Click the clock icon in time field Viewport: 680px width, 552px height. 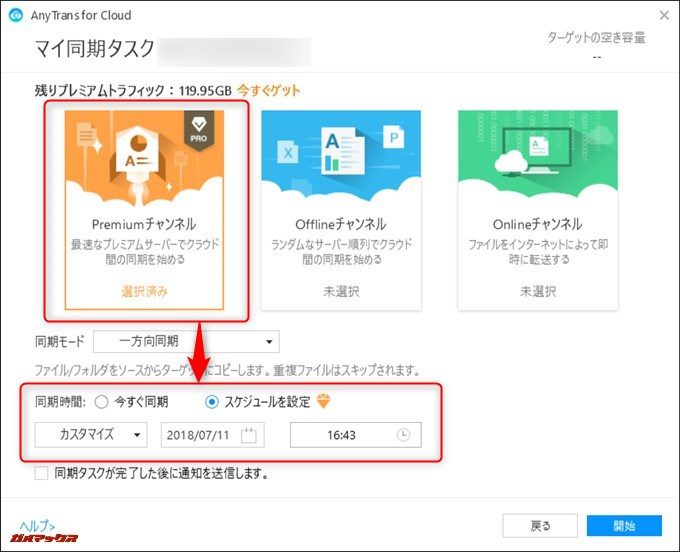403,435
